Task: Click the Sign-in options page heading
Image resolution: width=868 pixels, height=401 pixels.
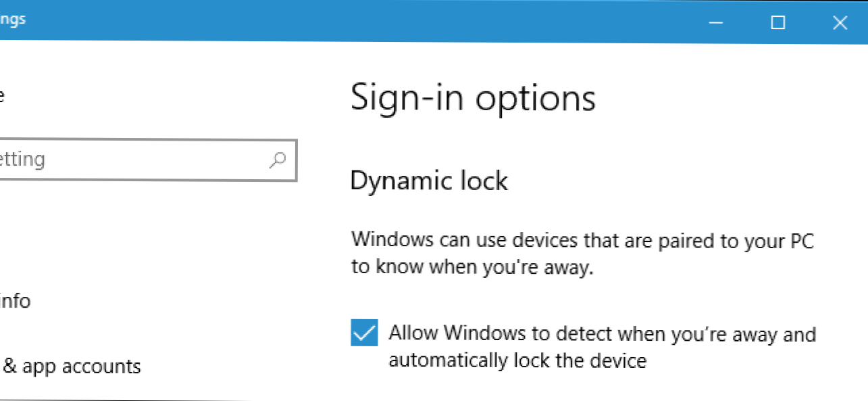Action: click(473, 97)
